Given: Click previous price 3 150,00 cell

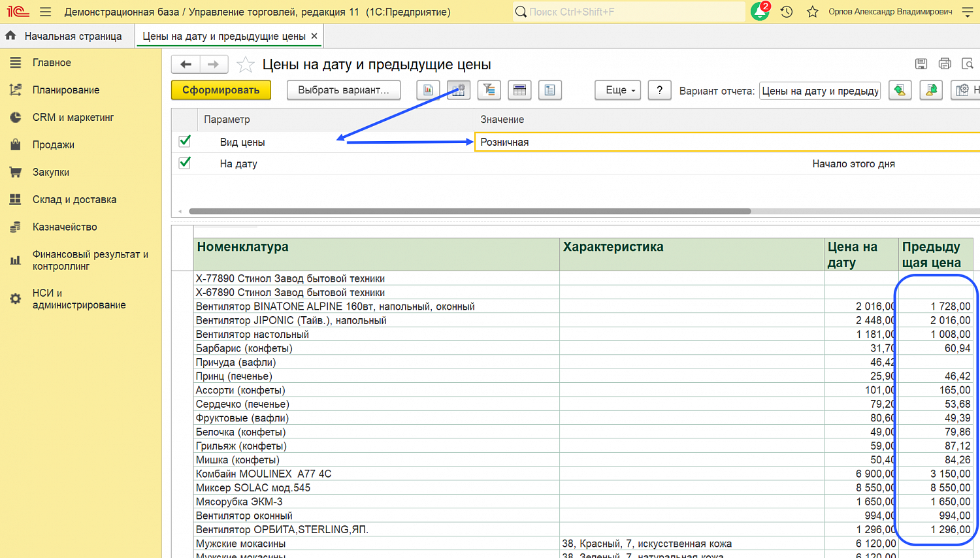Looking at the screenshot, I should 936,474.
